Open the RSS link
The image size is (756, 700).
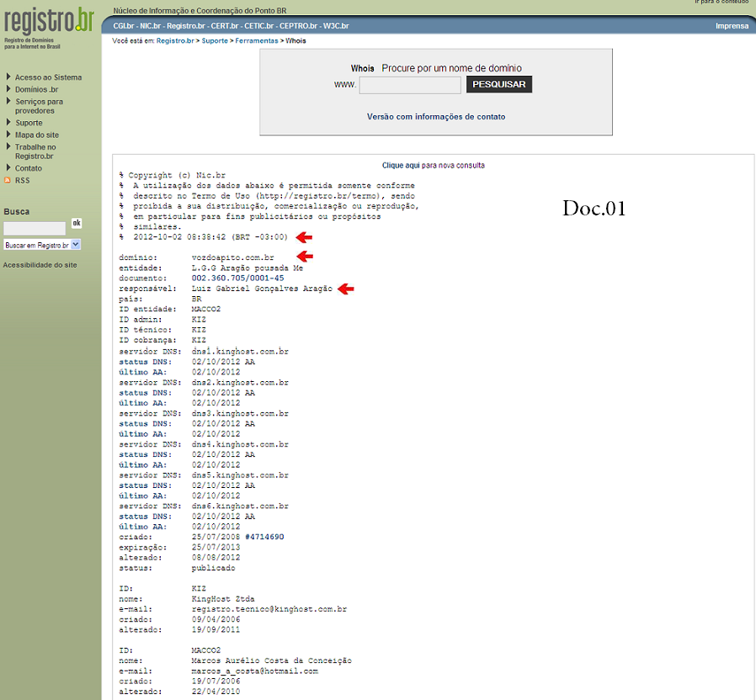[22, 181]
